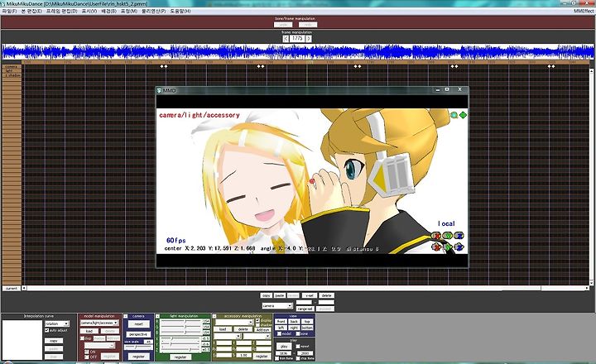This screenshot has height=364, width=596.
Task: Click the upper Y rotation axis icon
Action: [x=448, y=236]
